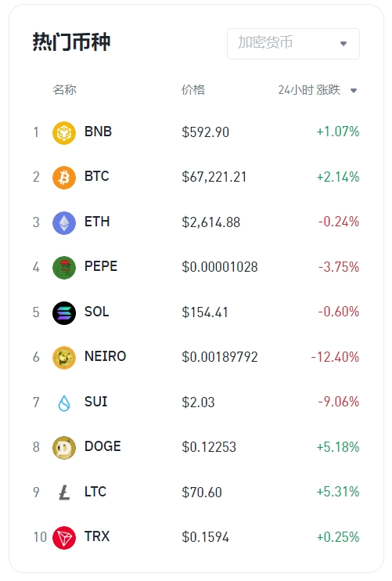Click the Bitcoin orange logo icon
The height and width of the screenshot is (581, 392).
(x=64, y=178)
